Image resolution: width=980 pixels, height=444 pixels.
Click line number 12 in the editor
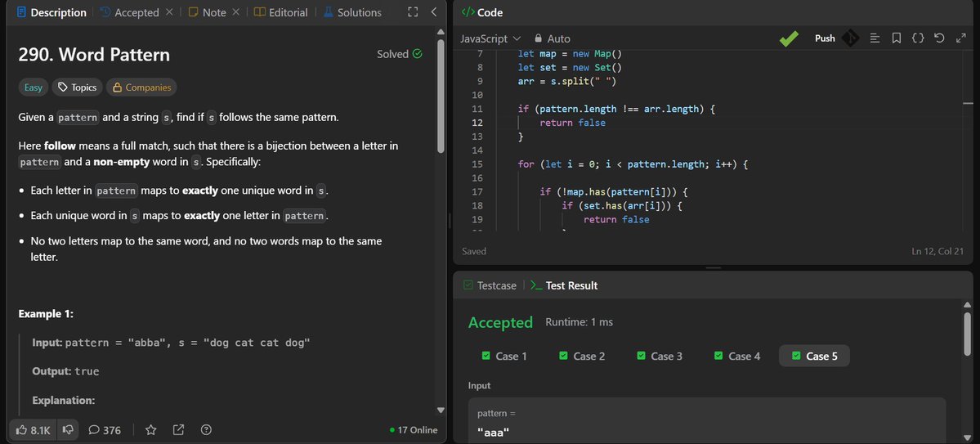click(x=477, y=123)
